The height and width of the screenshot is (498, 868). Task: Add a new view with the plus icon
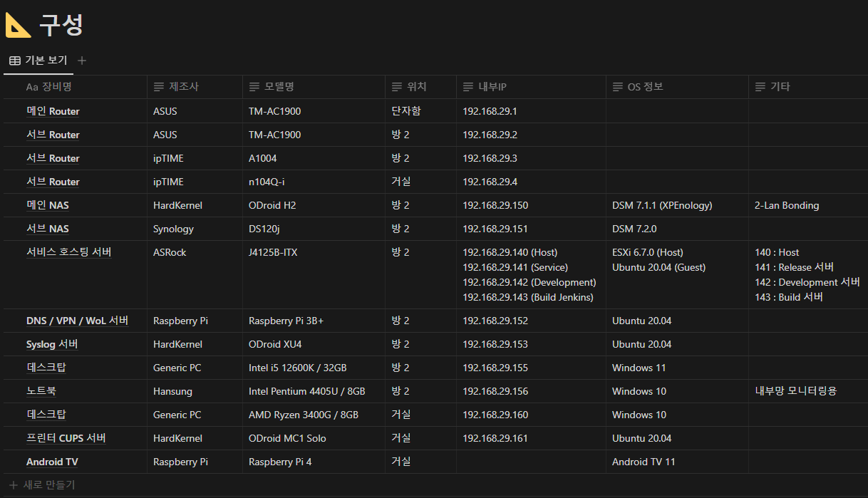pos(82,61)
